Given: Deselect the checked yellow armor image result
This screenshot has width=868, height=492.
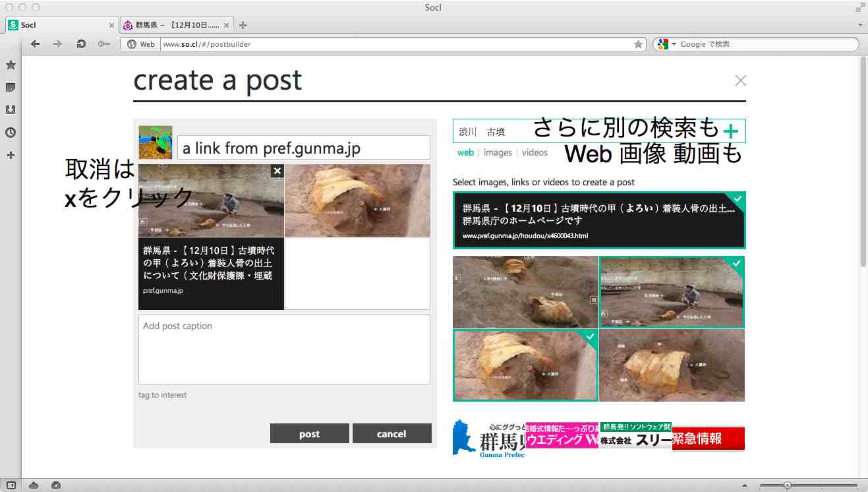Looking at the screenshot, I should point(525,365).
